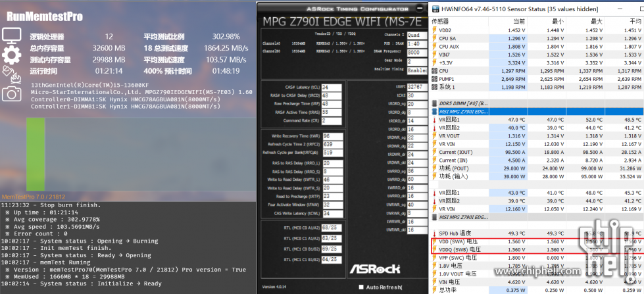Click the RTL (MC0 C0 A1/A2) field
The height and width of the screenshot is (294, 644).
click(332, 228)
